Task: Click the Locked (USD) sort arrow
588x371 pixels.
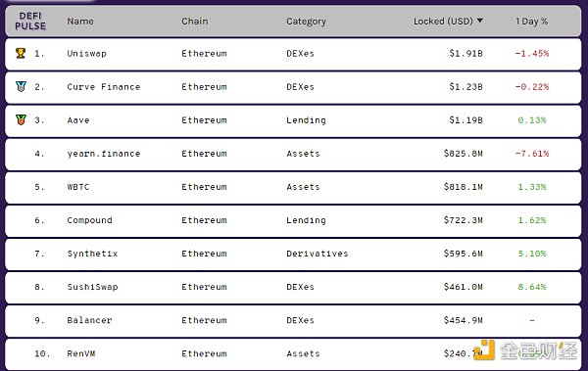Action: (479, 21)
